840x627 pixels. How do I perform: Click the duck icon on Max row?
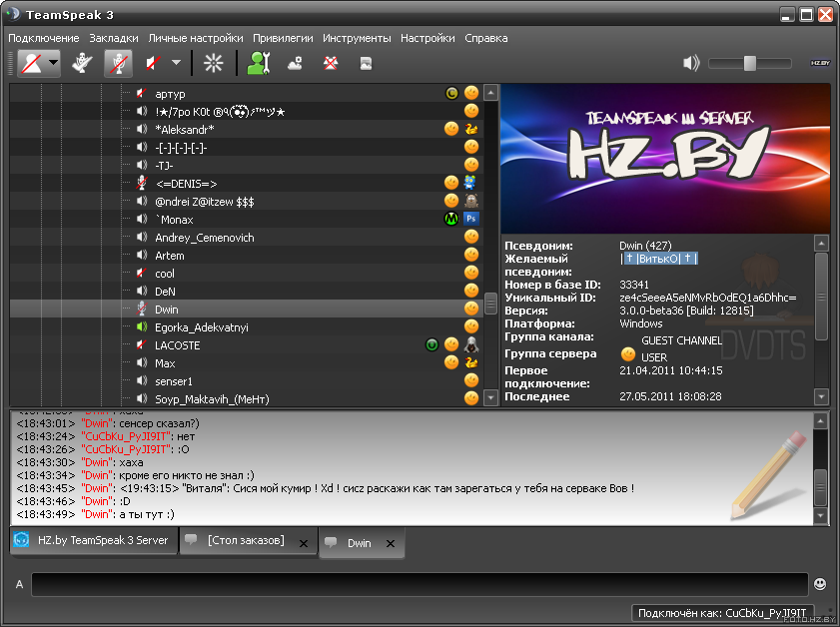coord(471,362)
